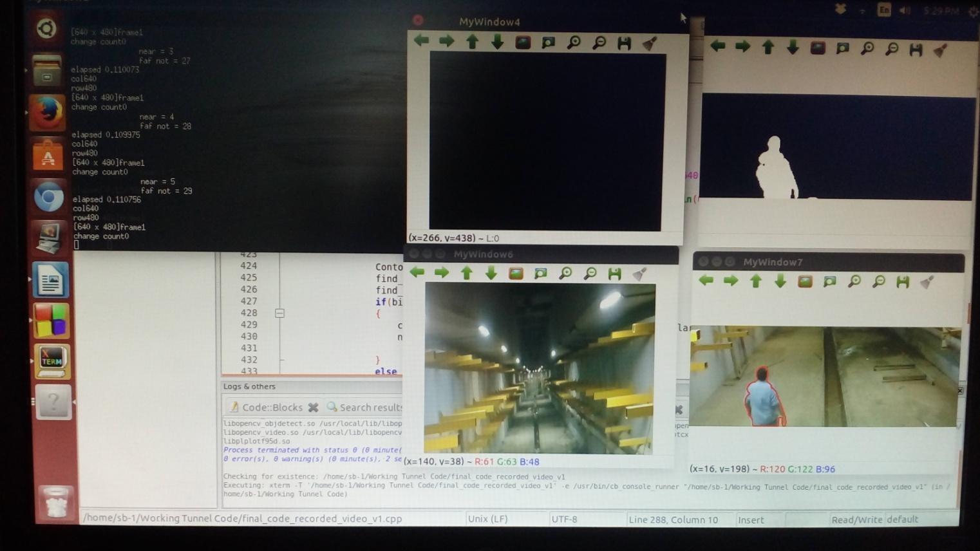Click the save icon in MyWindow4 toolbar
This screenshot has width=980, height=551.
click(624, 43)
